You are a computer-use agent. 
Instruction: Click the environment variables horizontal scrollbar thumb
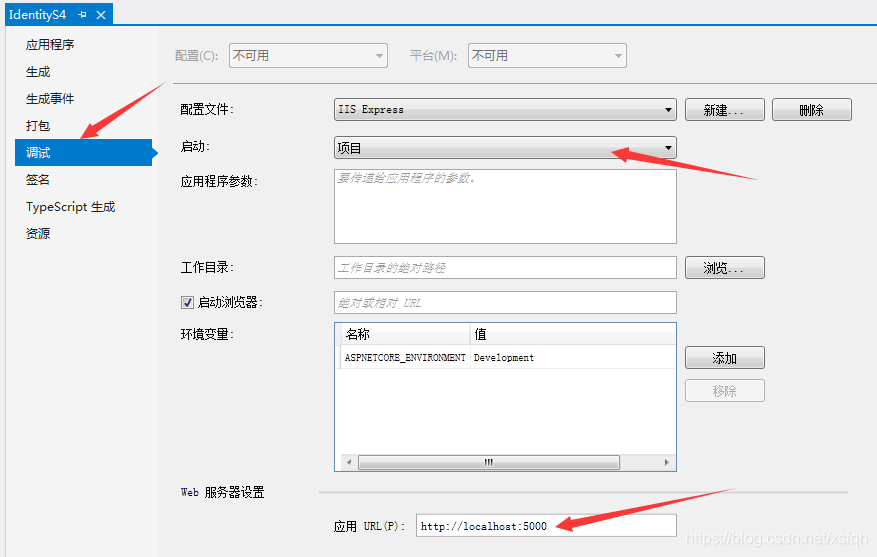(x=489, y=462)
